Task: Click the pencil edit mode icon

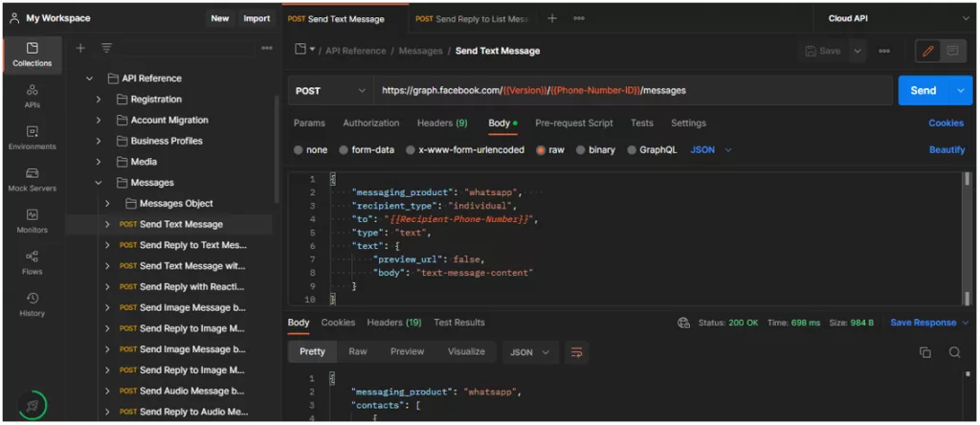Action: point(928,52)
